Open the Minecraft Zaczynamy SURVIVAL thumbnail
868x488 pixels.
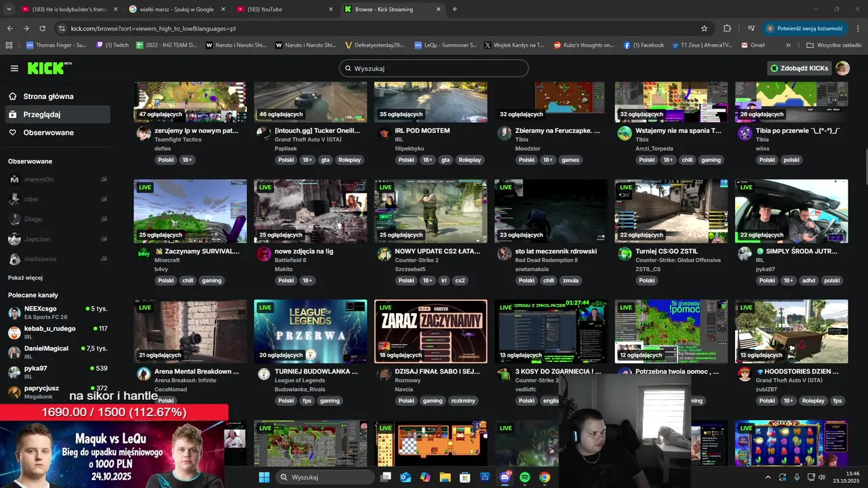coord(191,211)
